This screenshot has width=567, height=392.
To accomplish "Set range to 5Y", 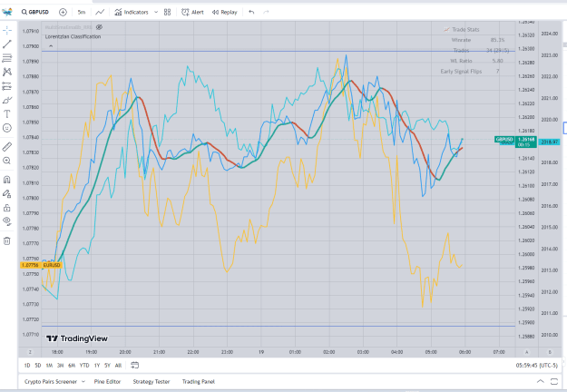I will 107,366.
